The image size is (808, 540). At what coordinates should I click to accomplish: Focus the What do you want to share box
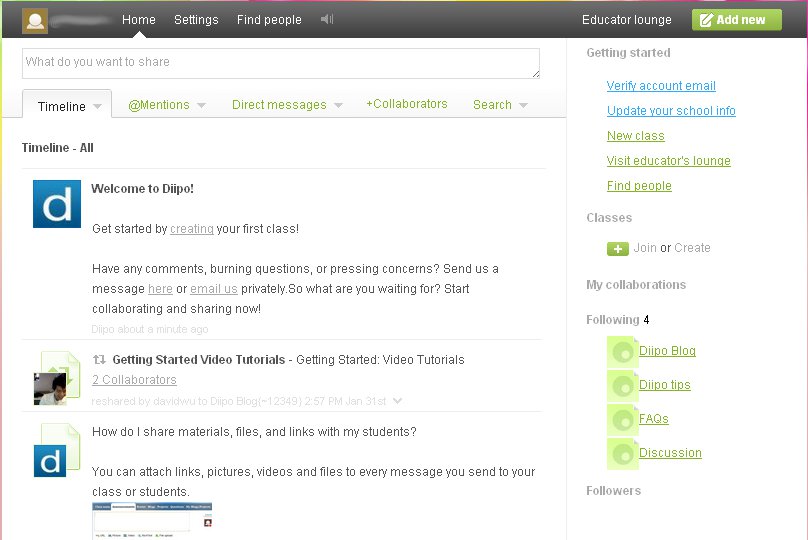point(281,63)
